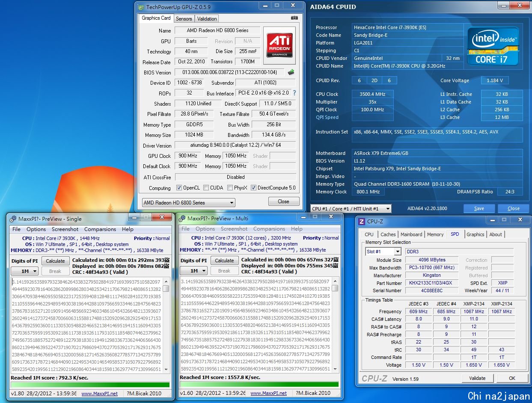Select the Graphics Card tab in GPU-Z
The width and height of the screenshot is (532, 403).
pos(156,18)
